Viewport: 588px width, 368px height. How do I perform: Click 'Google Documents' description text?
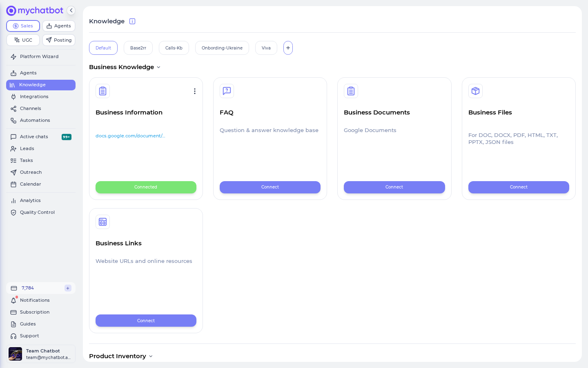(x=370, y=130)
